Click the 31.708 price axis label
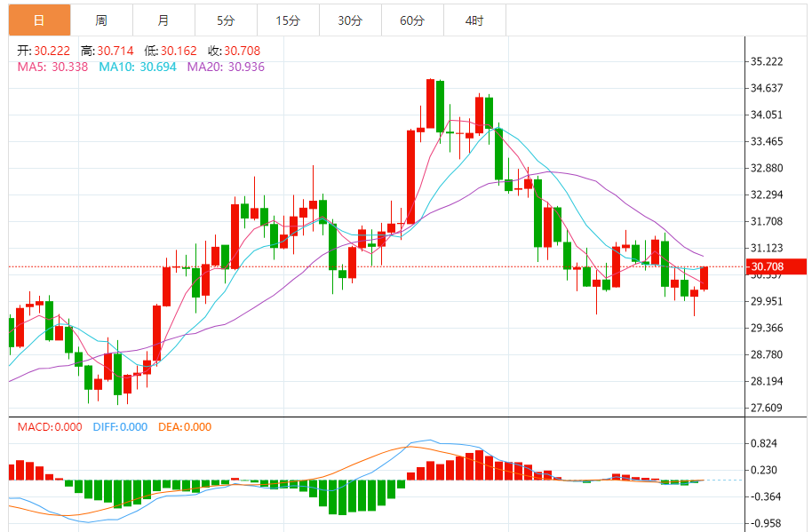812x532 pixels. coord(767,221)
